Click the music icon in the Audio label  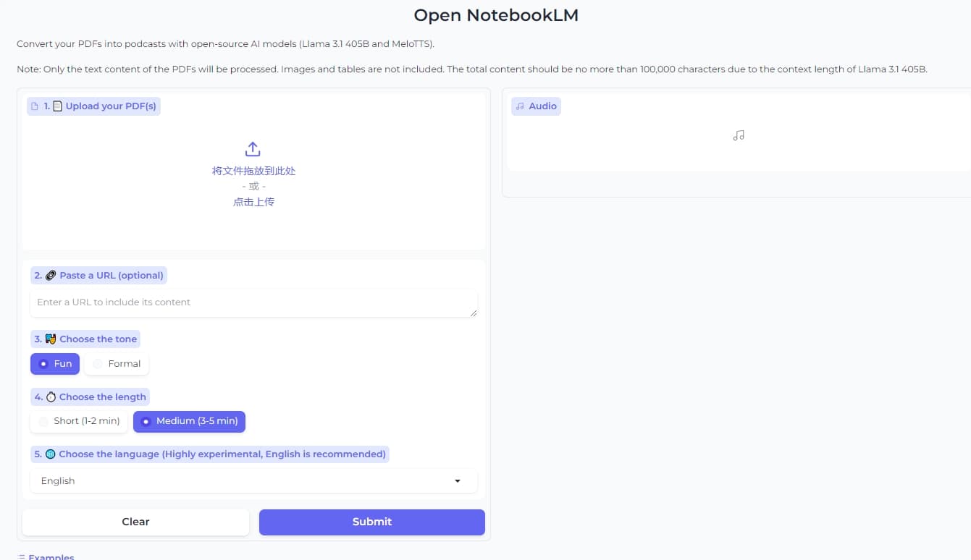point(519,106)
